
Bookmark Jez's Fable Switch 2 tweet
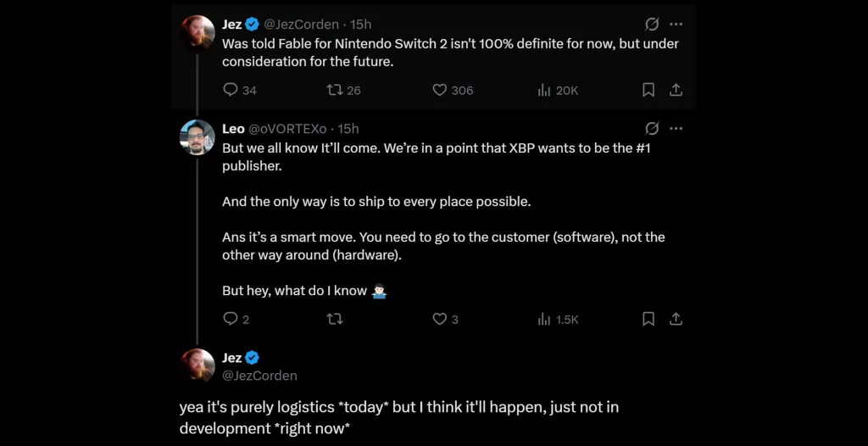(x=648, y=90)
